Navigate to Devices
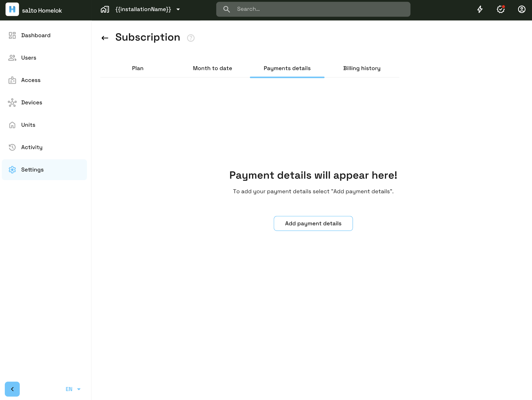532x400 pixels. coord(44,102)
